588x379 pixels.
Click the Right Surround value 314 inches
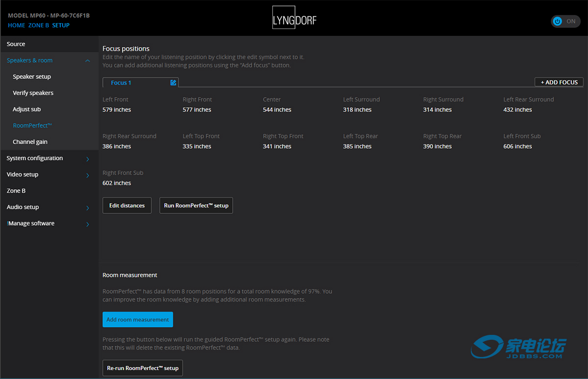click(438, 110)
